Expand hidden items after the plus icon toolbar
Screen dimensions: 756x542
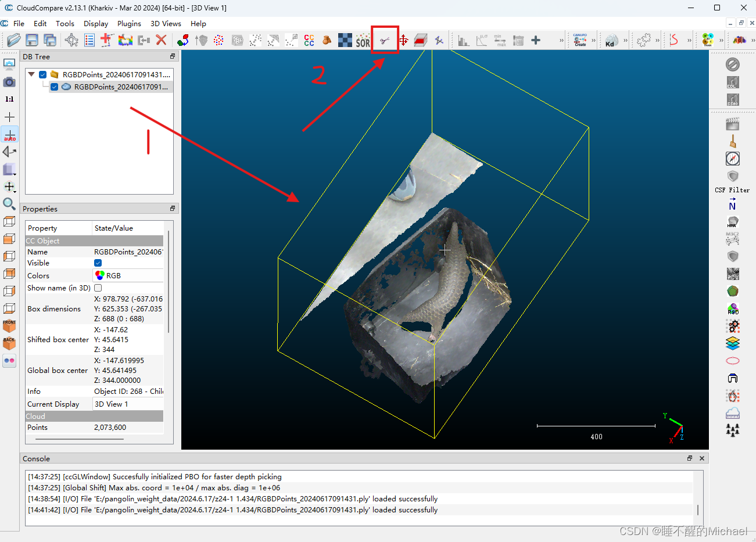[561, 40]
